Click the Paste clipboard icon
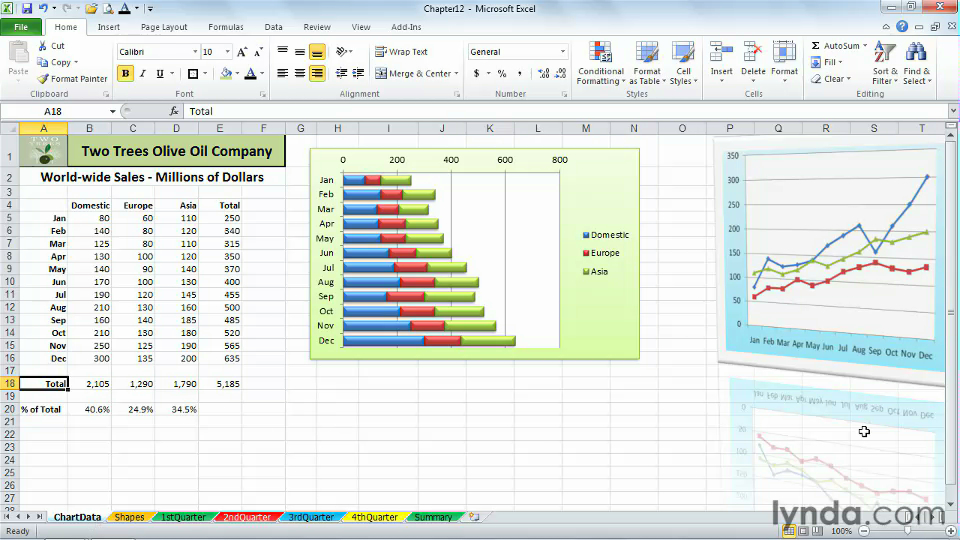Screen dimensions: 960x540 18,54
